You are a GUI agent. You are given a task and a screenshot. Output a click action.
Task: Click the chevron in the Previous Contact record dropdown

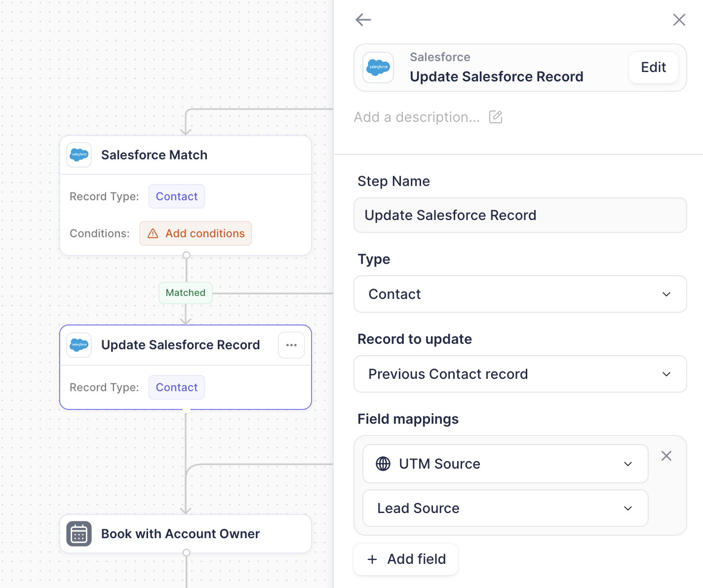(x=666, y=374)
